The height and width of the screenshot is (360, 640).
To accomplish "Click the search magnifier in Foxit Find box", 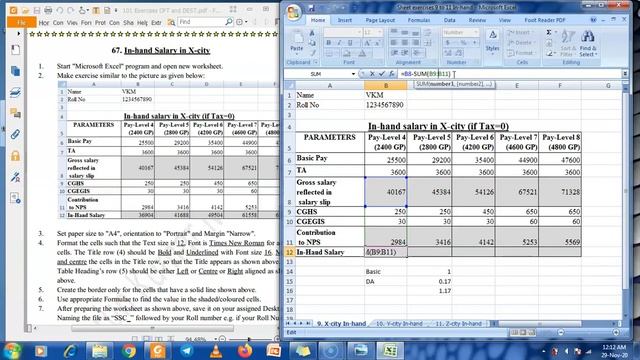I will 229,22.
